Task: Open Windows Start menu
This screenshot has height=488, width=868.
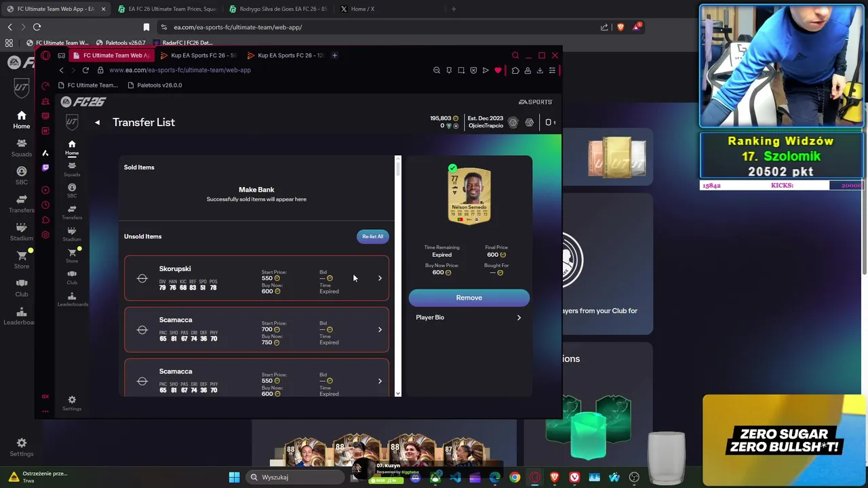Action: coord(234,477)
